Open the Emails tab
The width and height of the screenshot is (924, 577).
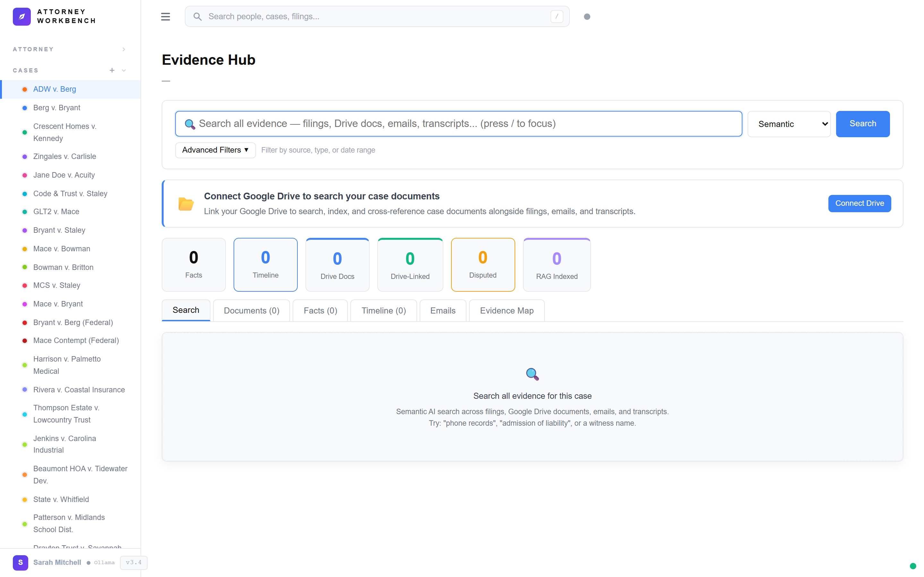(442, 310)
